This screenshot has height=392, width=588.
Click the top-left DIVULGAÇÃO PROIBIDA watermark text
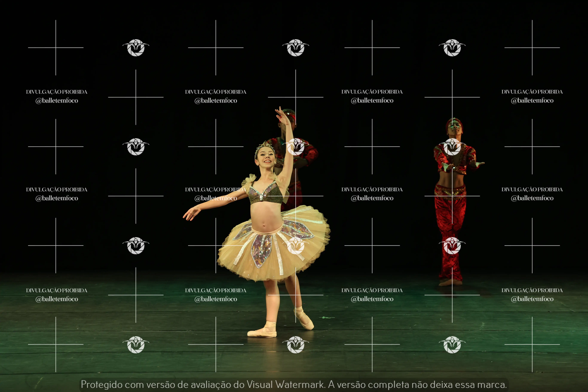tap(57, 92)
